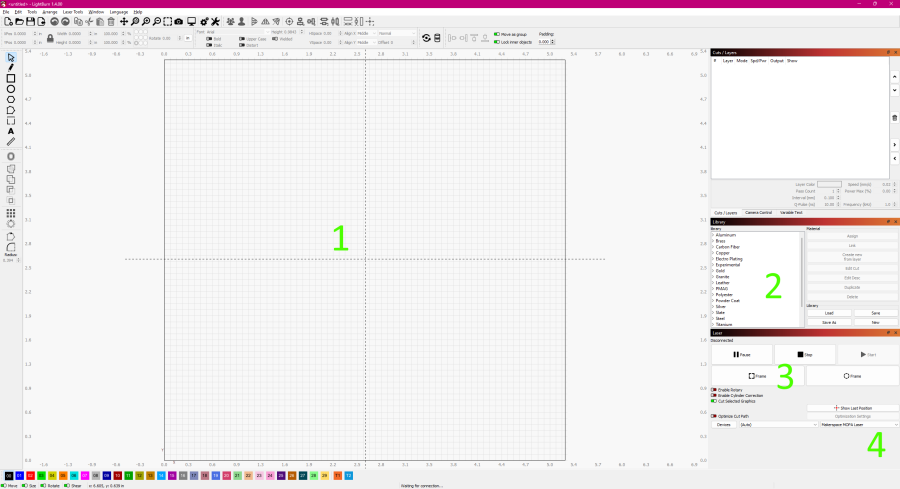Image resolution: width=900 pixels, height=489 pixels.
Task: Open the Grid Array tool
Action: [x=11, y=213]
